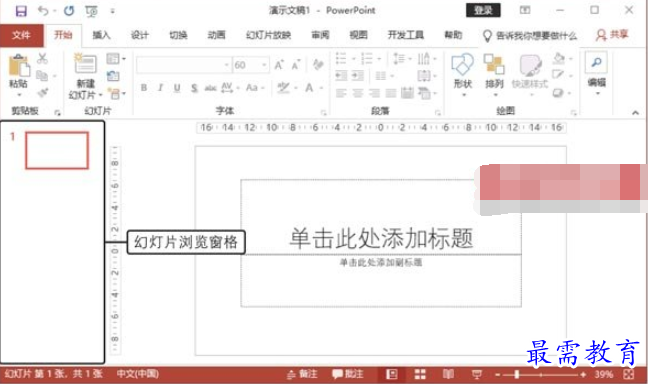Select the slide 1 thumbnail

[x=57, y=150]
